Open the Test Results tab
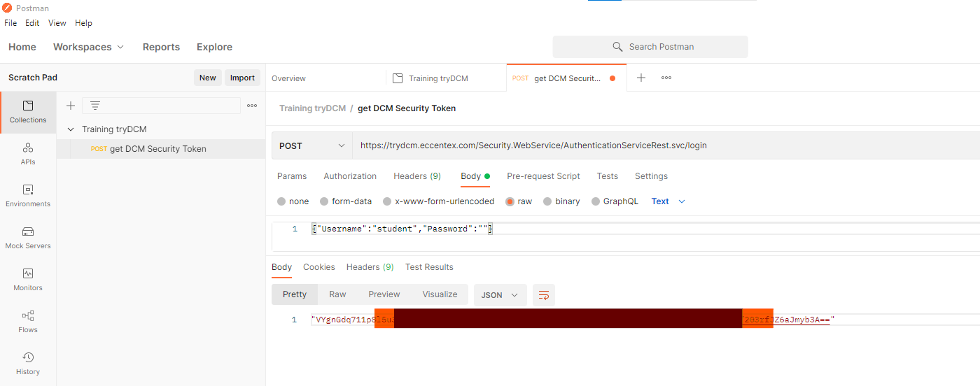This screenshot has width=980, height=386. point(429,267)
